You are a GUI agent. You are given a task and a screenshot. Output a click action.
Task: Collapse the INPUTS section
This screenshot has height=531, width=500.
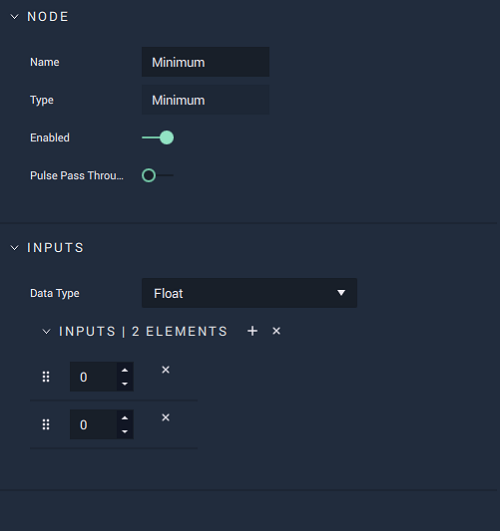(x=15, y=248)
